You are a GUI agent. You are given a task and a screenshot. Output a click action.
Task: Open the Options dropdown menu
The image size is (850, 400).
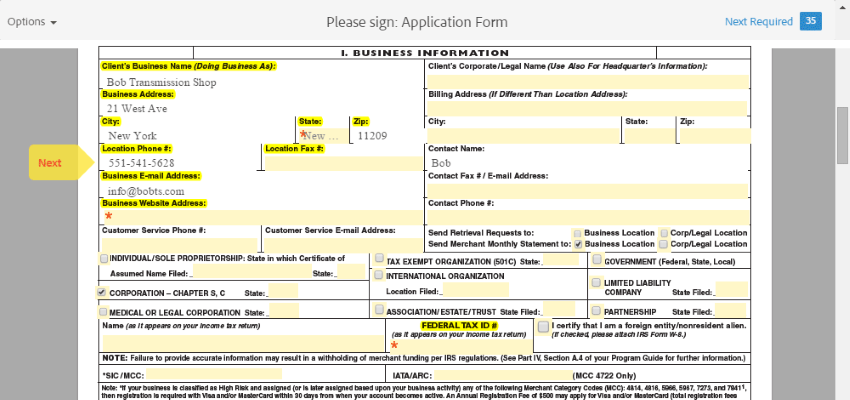pyautogui.click(x=32, y=22)
